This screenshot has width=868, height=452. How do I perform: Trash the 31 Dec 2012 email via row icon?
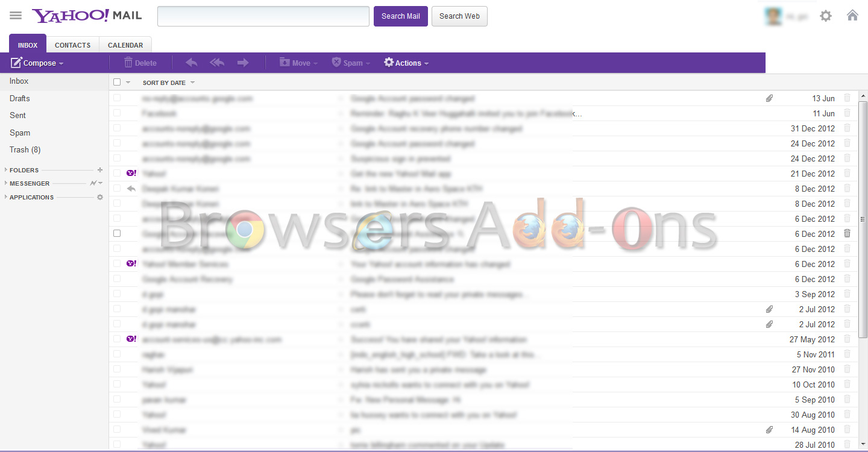click(848, 128)
